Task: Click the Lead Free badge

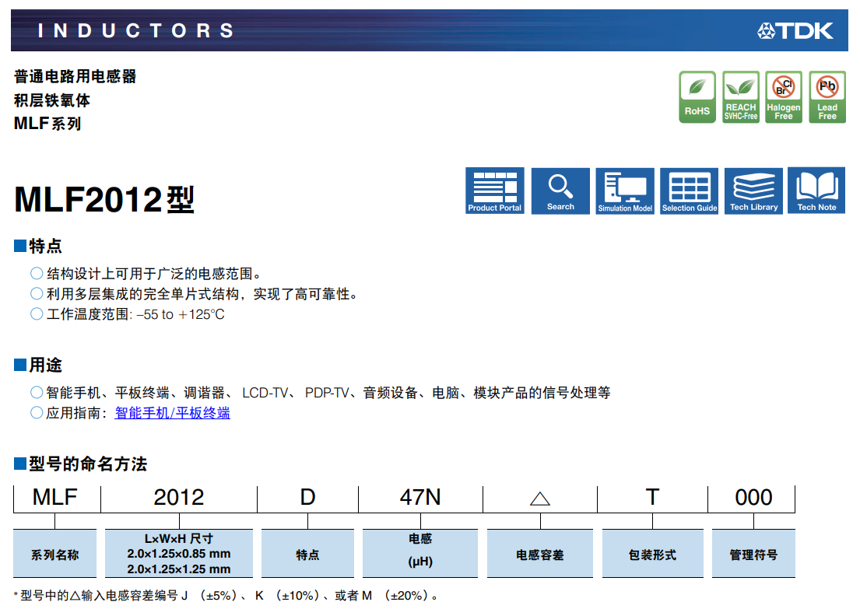Action: [827, 97]
